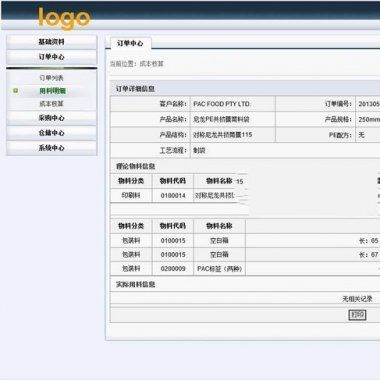The height and width of the screenshot is (380, 380).
Task: Click the orange logo in the header
Action: coord(64,19)
